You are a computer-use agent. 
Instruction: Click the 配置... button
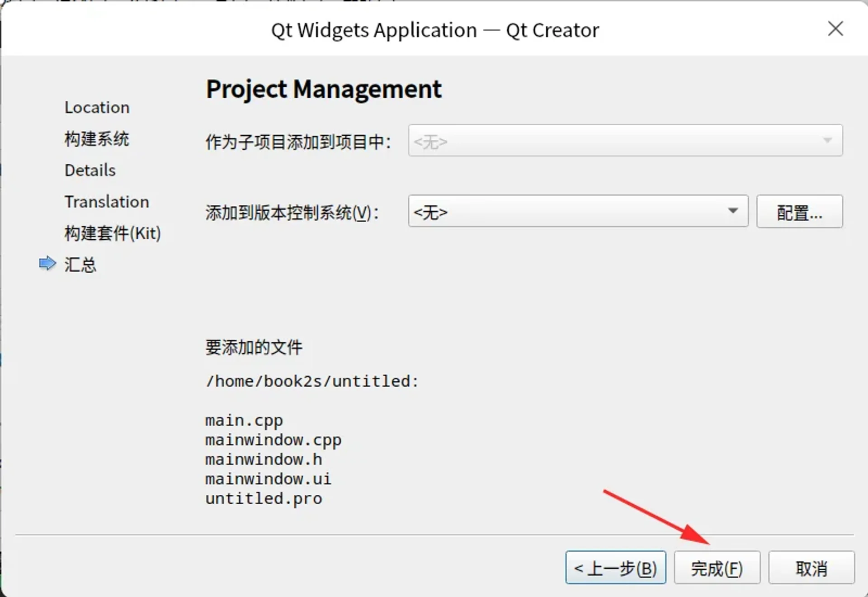click(x=799, y=211)
